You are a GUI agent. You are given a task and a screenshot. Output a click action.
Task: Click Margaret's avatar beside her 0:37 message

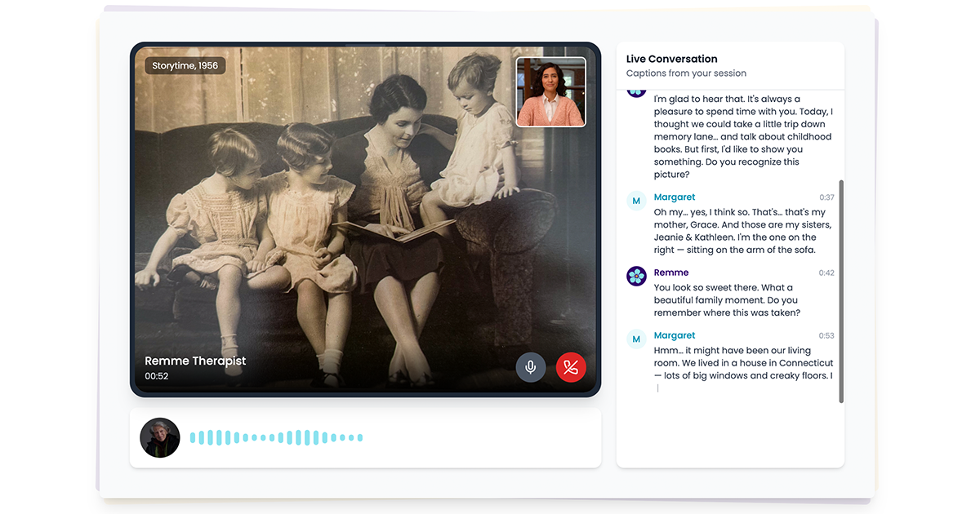coord(635,201)
